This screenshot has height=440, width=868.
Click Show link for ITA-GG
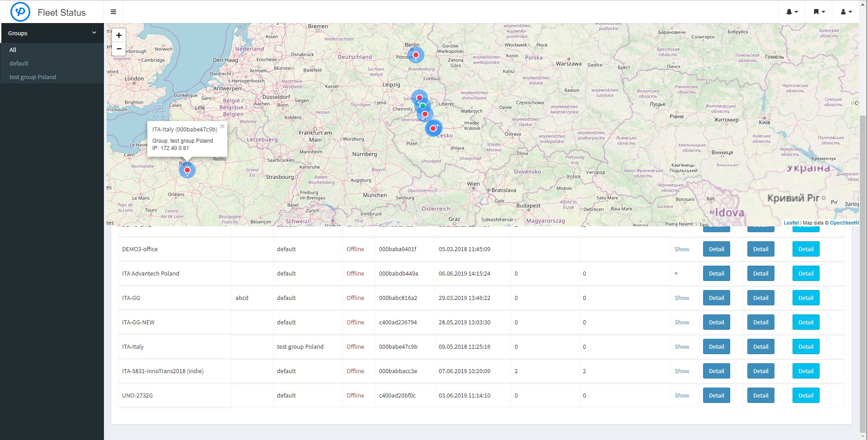(x=682, y=298)
